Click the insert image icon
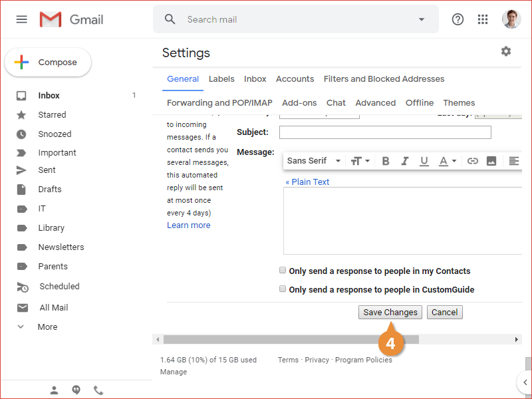Viewport: 532px width, 399px height. coord(491,161)
